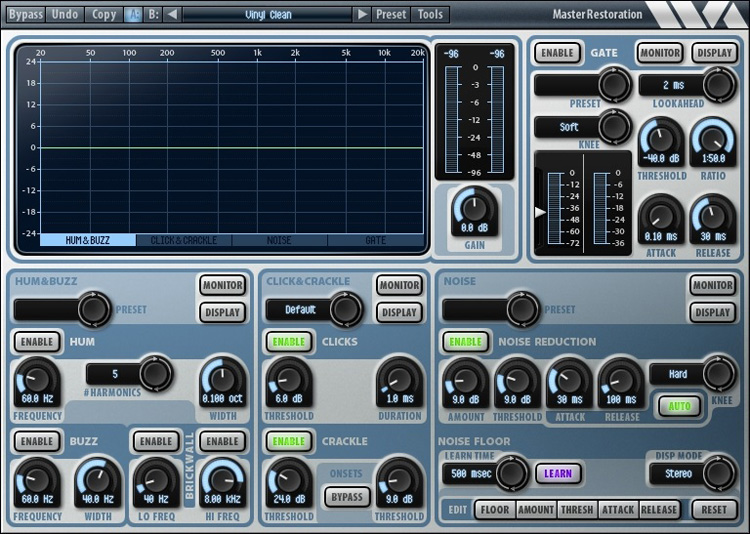Click the Gate RELEASE knob
Image resolution: width=750 pixels, height=534 pixels.
[x=713, y=219]
